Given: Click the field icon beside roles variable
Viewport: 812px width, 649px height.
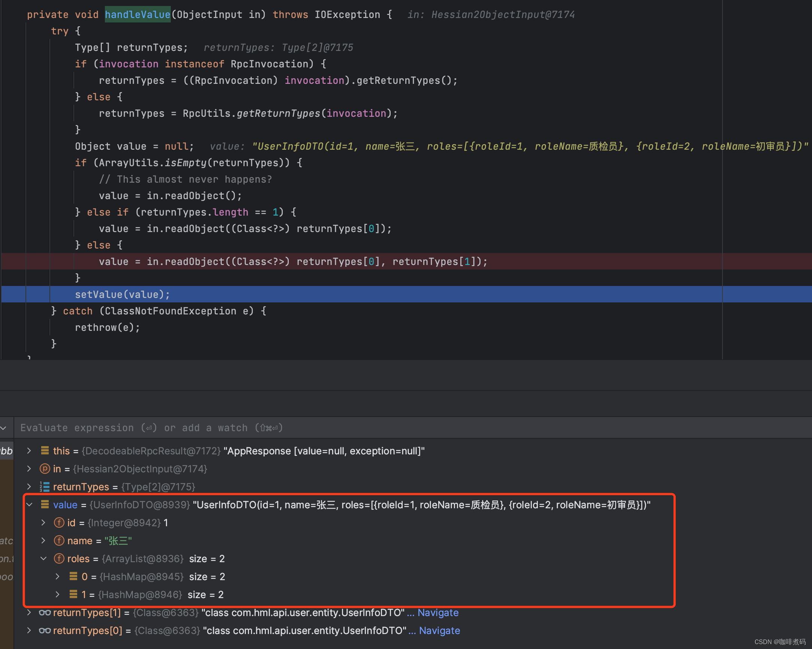Looking at the screenshot, I should [x=59, y=559].
